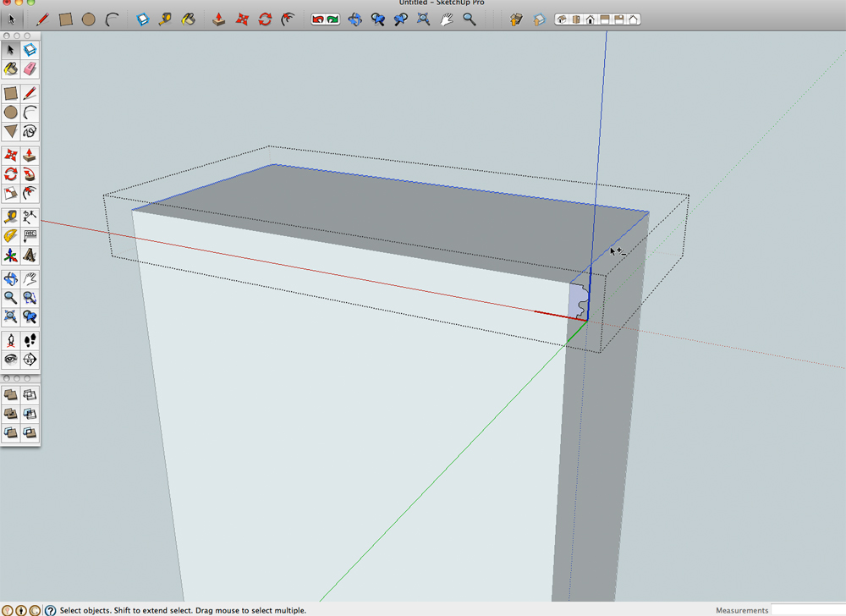
Task: Activate the Walk tool with footprints icon
Action: point(30,340)
